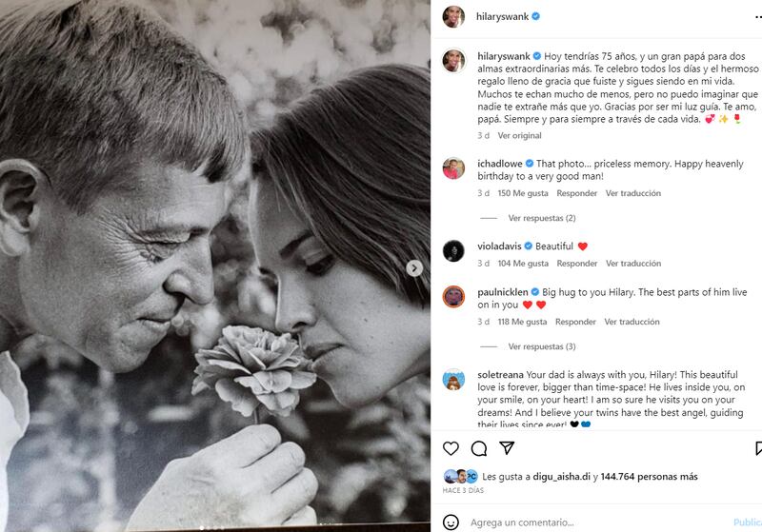
Task: Share the post via paper plane icon
Action: pos(507,448)
